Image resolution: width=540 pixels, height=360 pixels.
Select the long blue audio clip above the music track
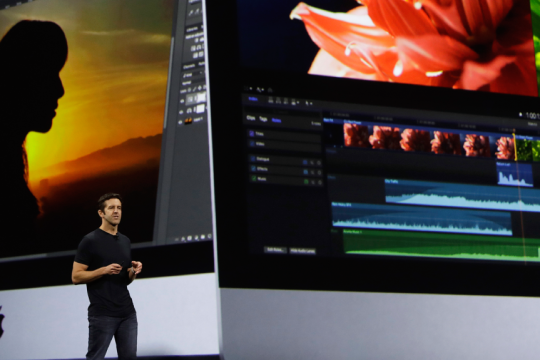point(422,219)
